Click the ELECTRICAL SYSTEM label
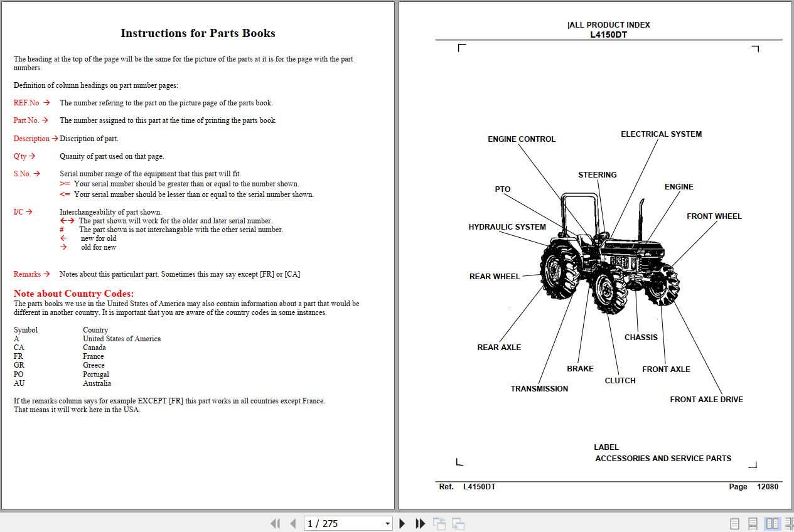Viewport: 794px width, 532px height. pyautogui.click(x=661, y=134)
